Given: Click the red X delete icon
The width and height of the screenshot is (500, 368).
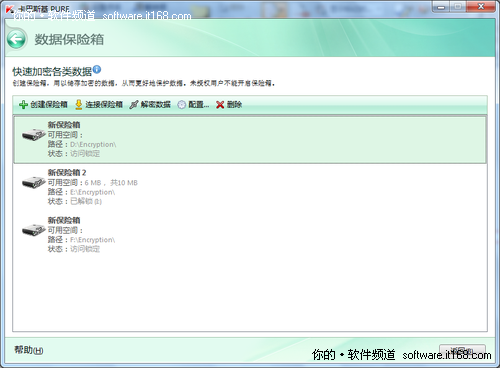Looking at the screenshot, I should click(220, 105).
